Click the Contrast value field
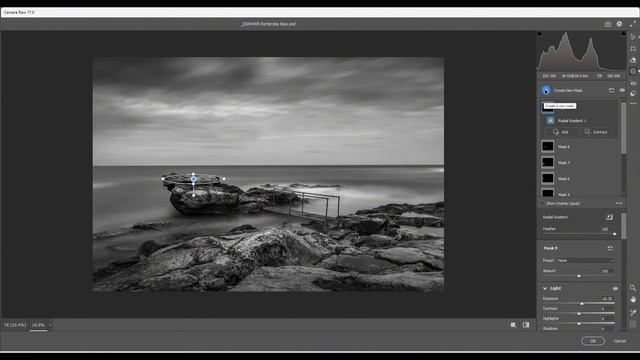 [x=607, y=309]
